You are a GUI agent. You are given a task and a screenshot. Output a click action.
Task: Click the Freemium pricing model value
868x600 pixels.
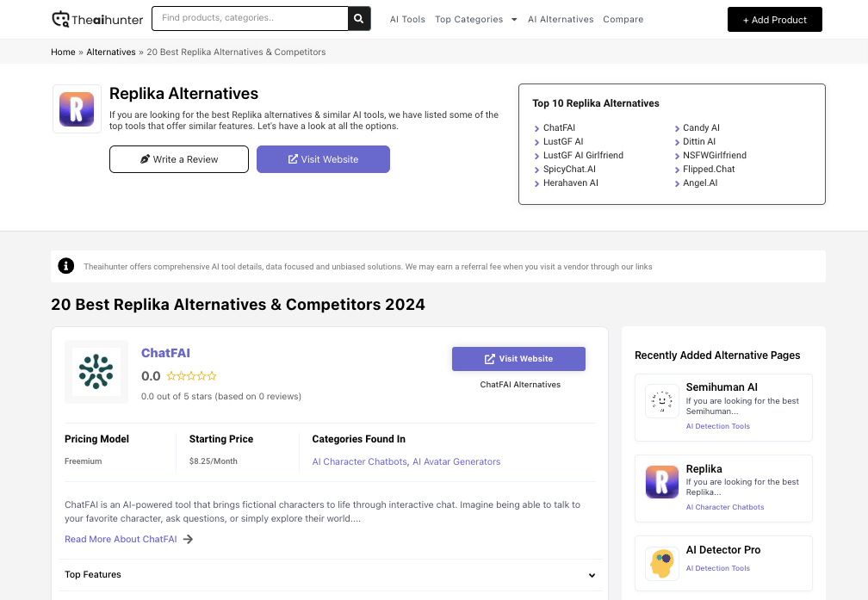click(83, 461)
